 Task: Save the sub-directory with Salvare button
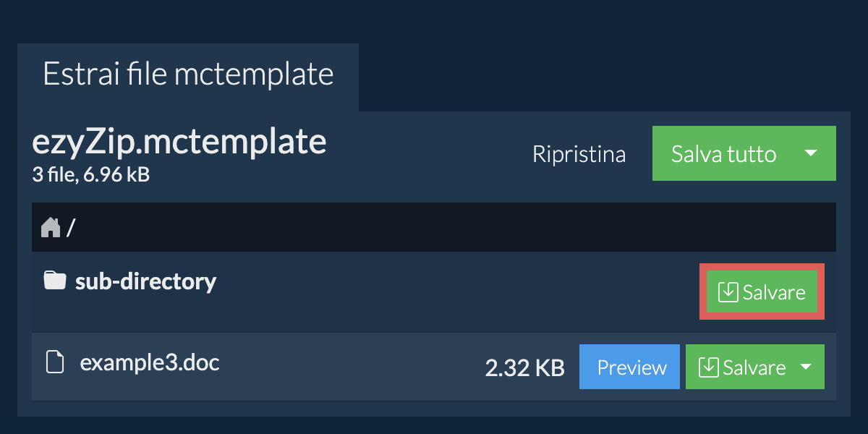point(762,292)
